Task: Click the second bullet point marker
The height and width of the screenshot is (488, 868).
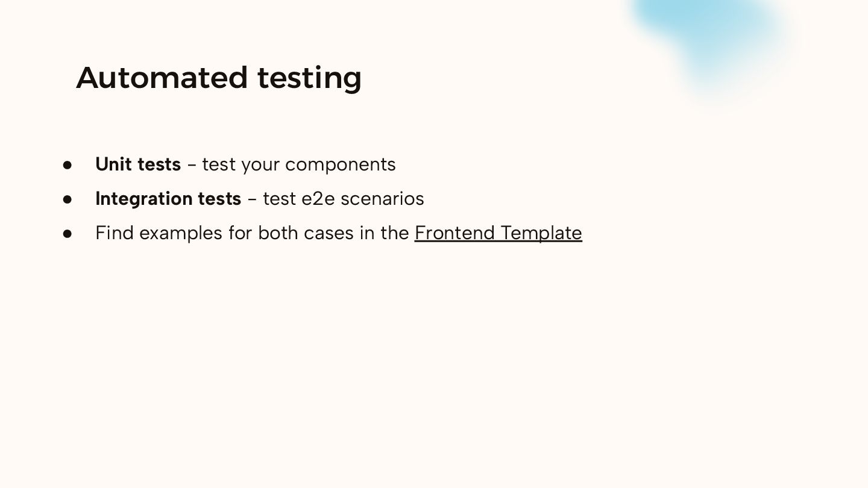Action: tap(68, 199)
